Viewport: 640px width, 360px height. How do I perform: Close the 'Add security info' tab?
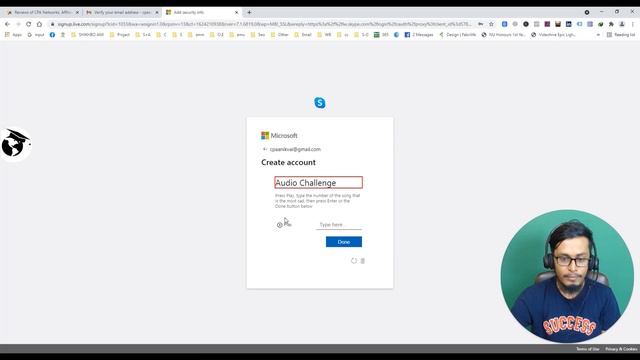coord(236,13)
